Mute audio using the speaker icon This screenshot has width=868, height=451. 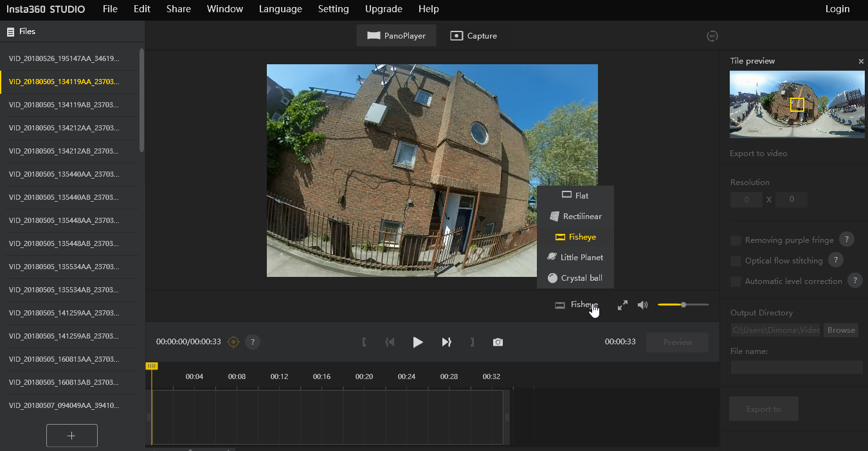pyautogui.click(x=642, y=305)
